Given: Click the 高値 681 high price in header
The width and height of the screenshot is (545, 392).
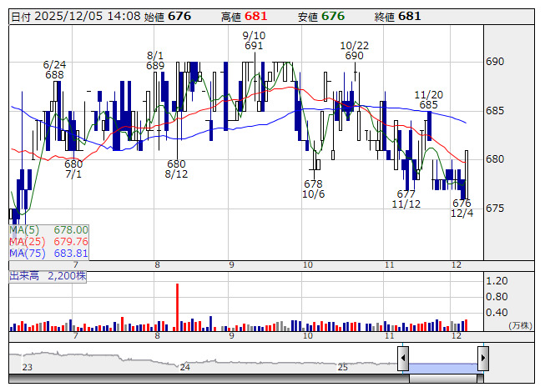Looking at the screenshot, I should point(244,17).
